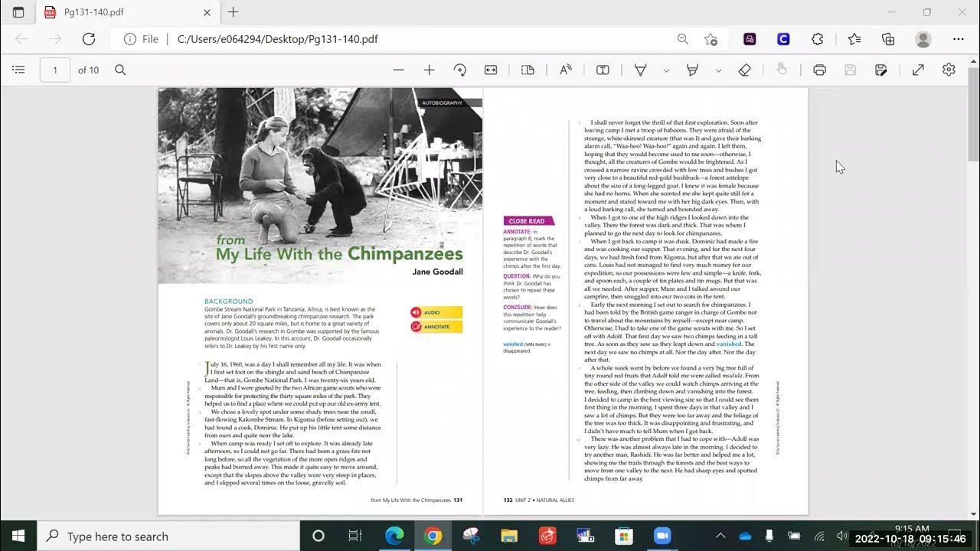Switch page view layout
This screenshot has width=980, height=551.
528,70
